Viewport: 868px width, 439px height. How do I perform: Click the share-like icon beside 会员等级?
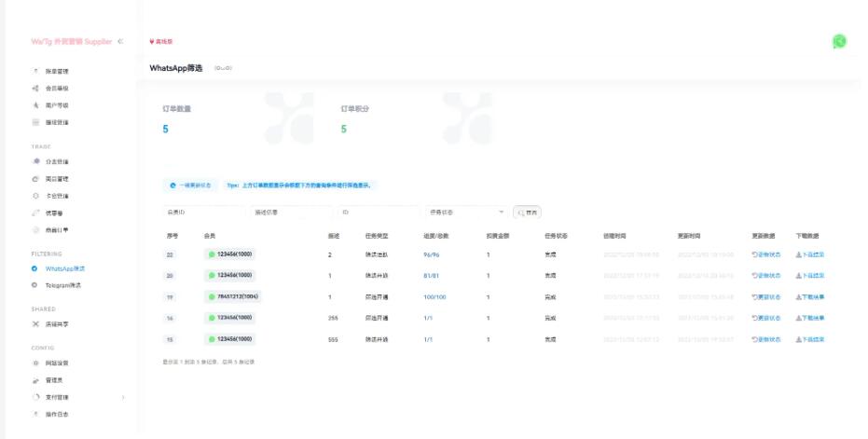(35, 88)
